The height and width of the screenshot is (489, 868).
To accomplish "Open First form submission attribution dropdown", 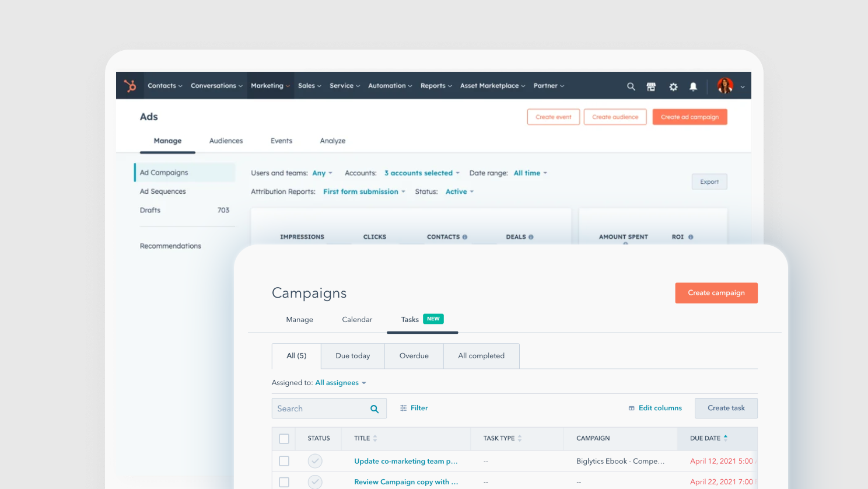I will point(364,192).
